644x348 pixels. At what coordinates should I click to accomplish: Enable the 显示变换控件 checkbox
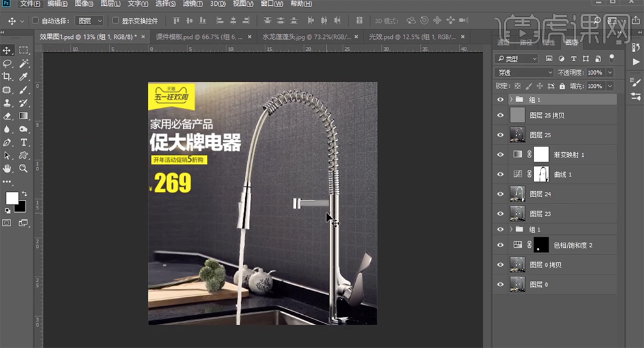115,20
